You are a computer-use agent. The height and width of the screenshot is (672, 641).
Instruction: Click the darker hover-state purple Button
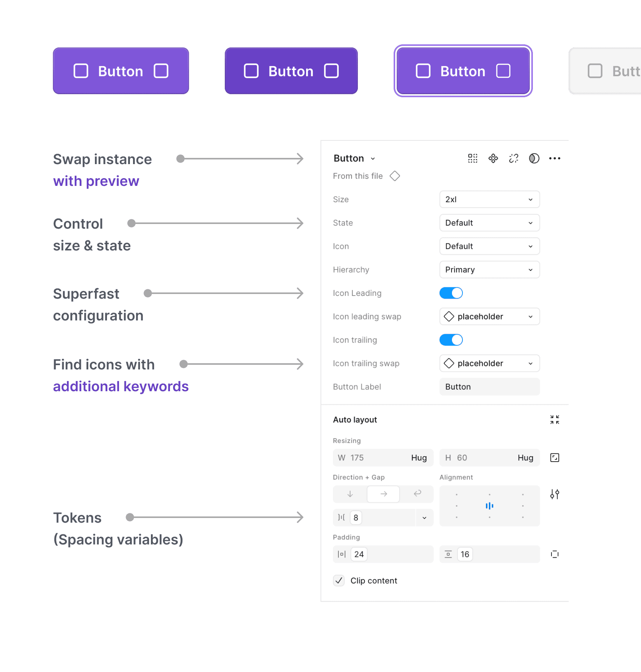pos(291,71)
